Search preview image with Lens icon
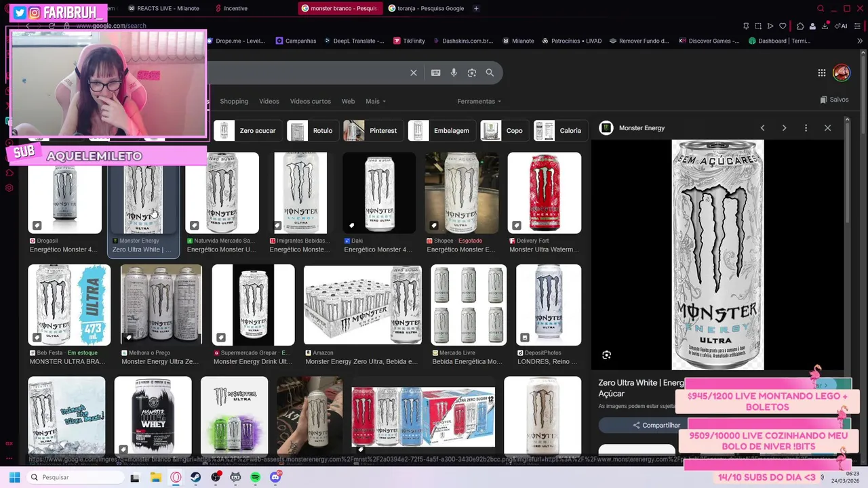Screen dimensions: 868x488 click(607, 355)
